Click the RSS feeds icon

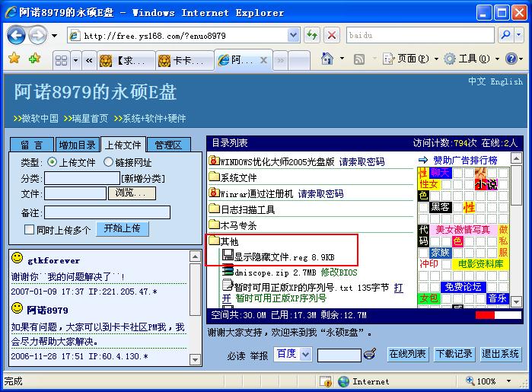point(359,59)
